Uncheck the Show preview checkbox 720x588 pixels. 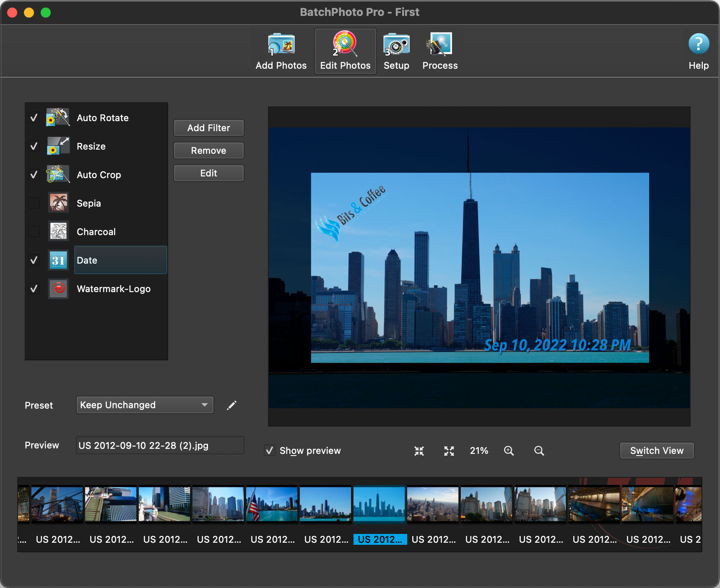coord(270,451)
